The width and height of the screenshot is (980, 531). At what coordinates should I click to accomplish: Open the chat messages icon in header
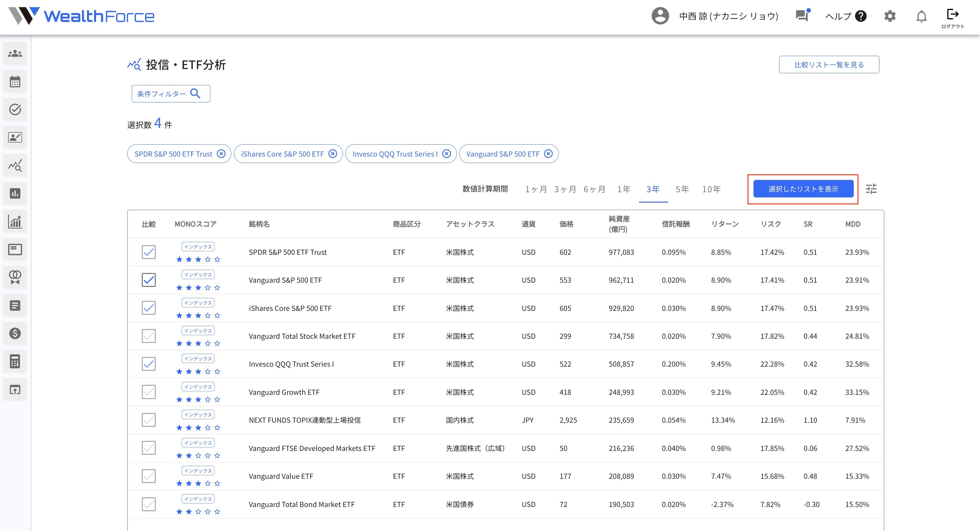tap(802, 16)
